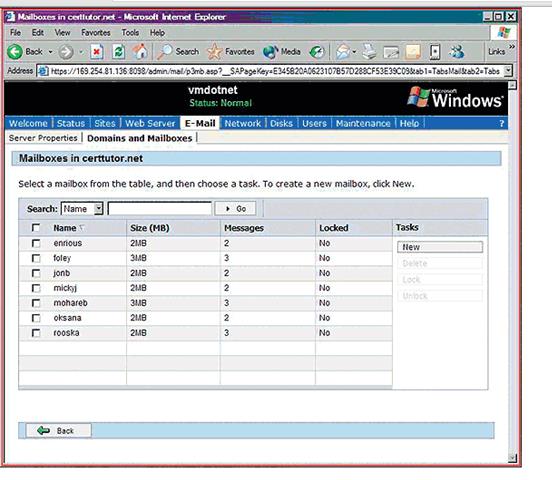This screenshot has width=552, height=480.
Task: Open the Domains and Mailboxes sub-tab
Action: point(139,138)
